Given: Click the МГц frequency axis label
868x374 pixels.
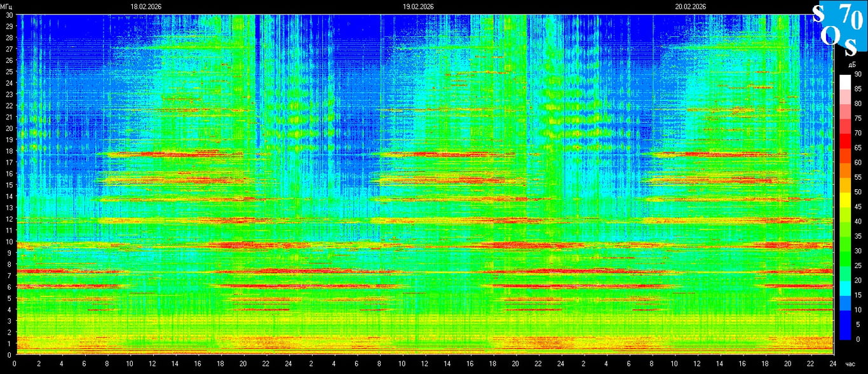Looking at the screenshot, I should click(7, 6).
